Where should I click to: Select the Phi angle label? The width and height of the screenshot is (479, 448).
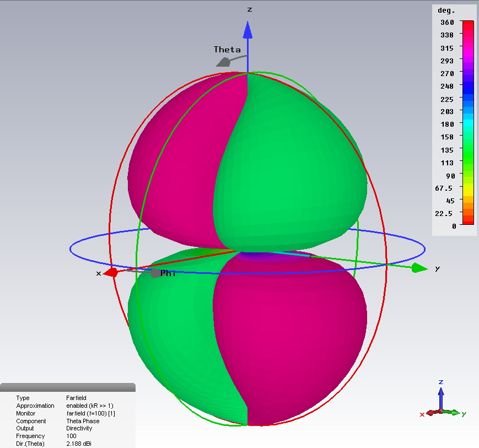pos(168,273)
